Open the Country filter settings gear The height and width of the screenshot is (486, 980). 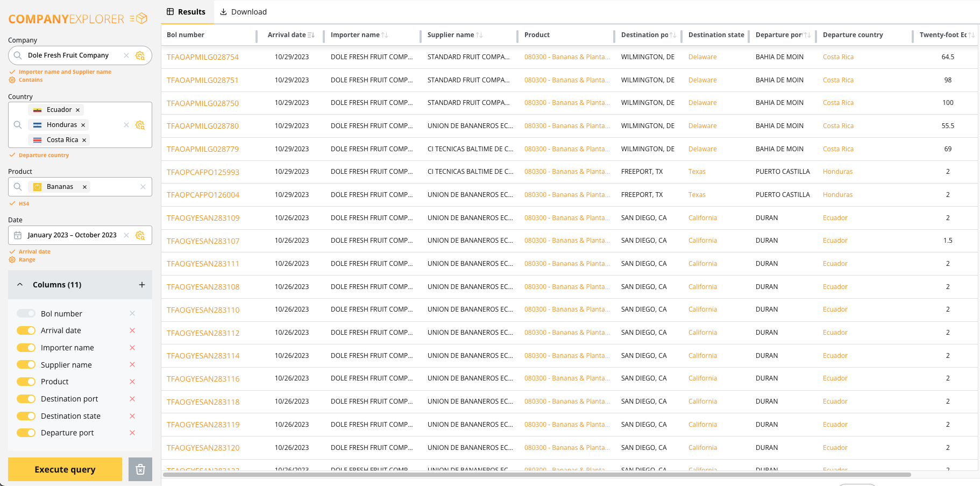140,125
